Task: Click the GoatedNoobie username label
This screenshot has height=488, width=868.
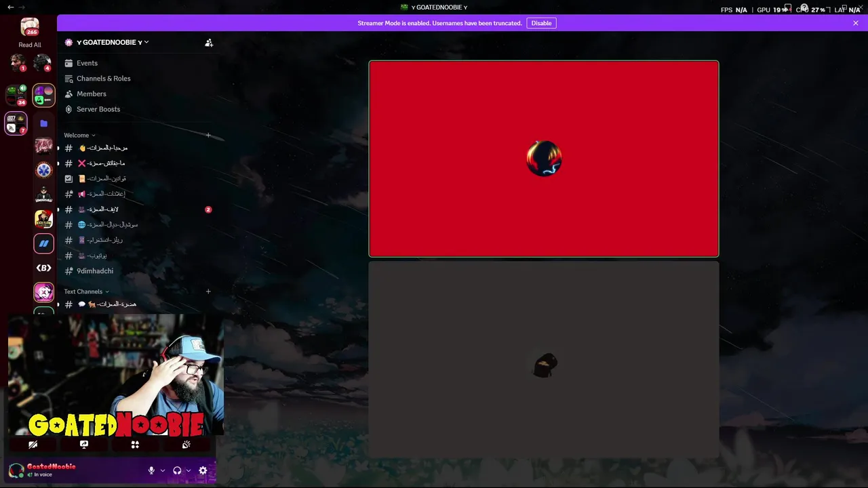Action: point(51,466)
